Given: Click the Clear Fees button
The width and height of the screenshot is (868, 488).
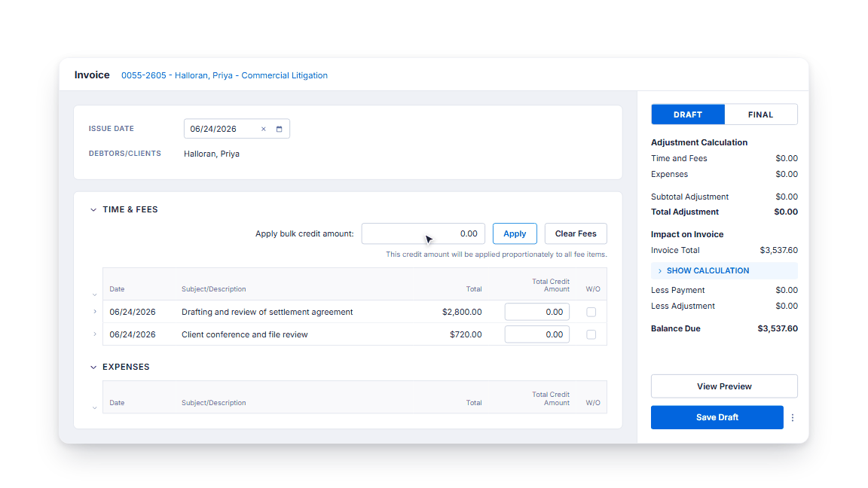Looking at the screenshot, I should [x=576, y=233].
